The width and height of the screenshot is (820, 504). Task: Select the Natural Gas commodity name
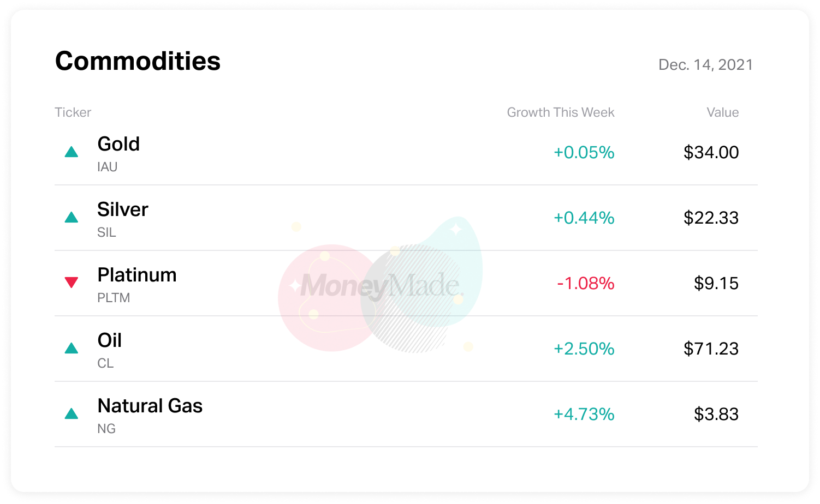pos(150,406)
